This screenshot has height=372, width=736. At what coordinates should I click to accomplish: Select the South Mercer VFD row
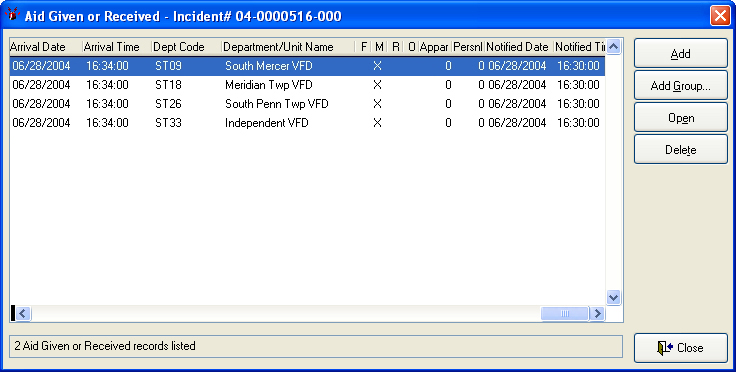307,66
